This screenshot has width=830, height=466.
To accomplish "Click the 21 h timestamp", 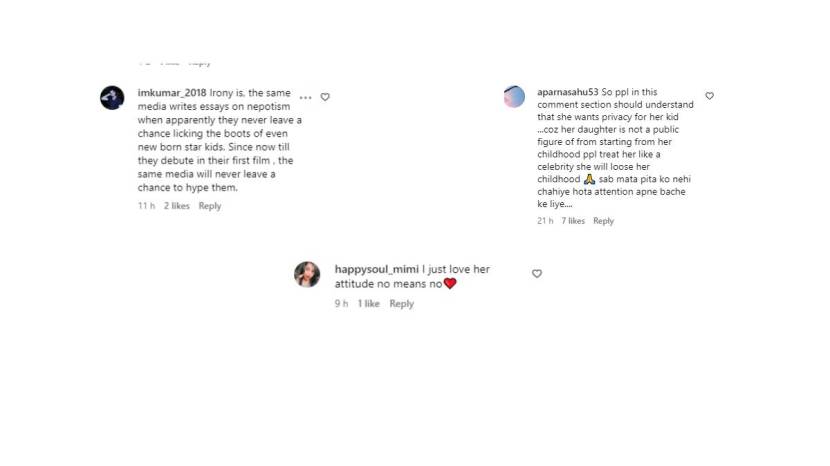I will pyautogui.click(x=544, y=221).
